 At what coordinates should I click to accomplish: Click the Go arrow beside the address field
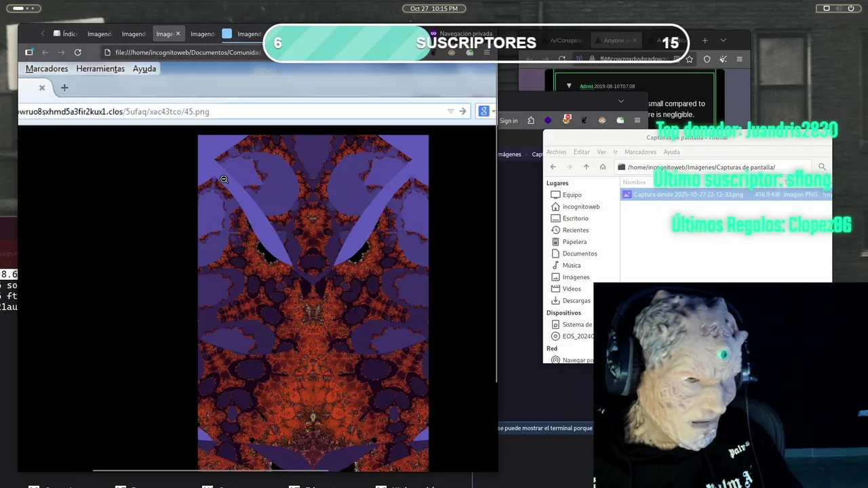(x=462, y=111)
